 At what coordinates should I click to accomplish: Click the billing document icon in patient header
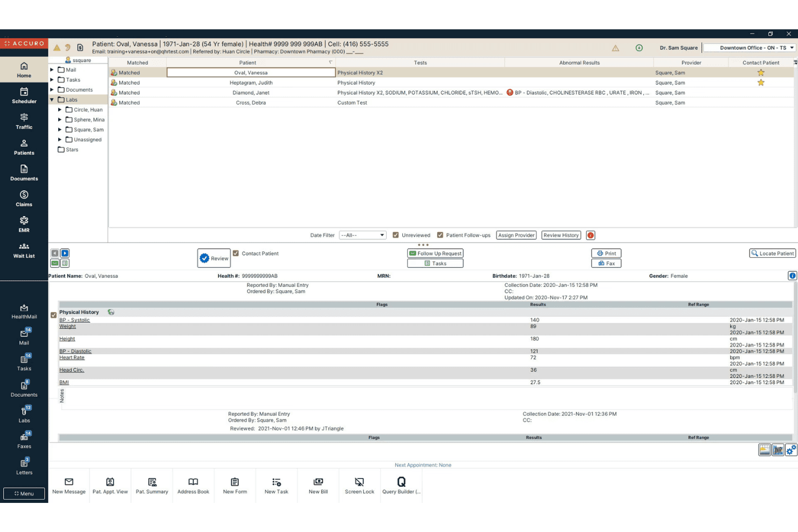point(80,47)
